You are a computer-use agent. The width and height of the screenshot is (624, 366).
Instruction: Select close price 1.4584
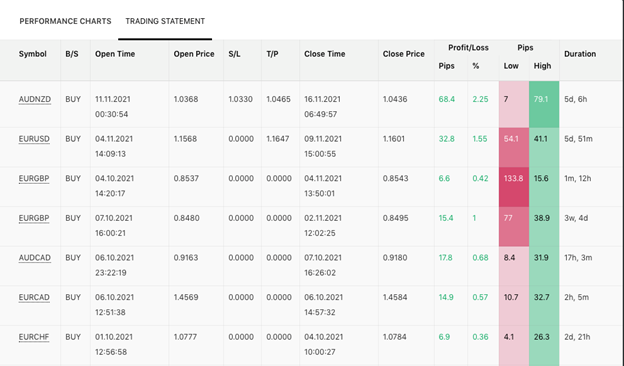395,297
